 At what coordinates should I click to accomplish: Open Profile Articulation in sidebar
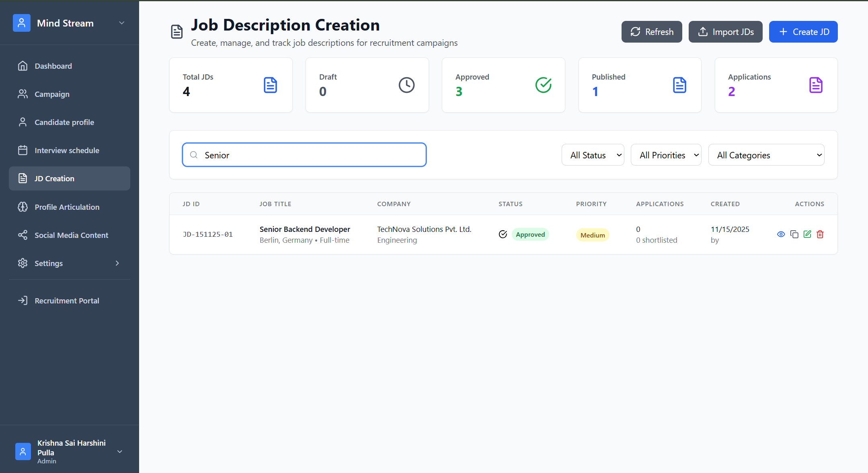(67, 207)
